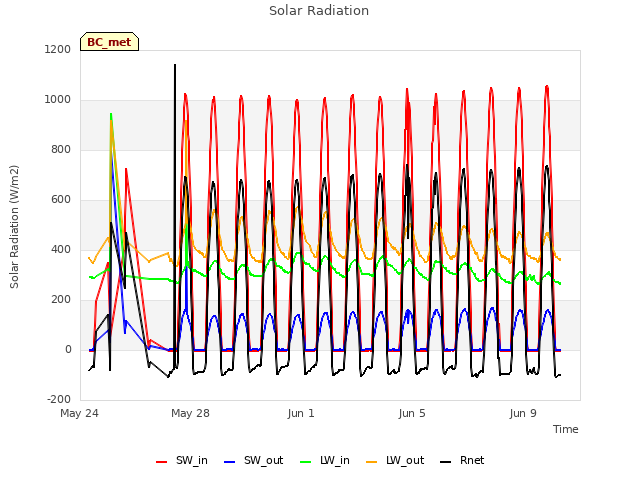Viewport: 640px width, 480px height.
Task: Click the 800 y-axis tick label
Action: point(61,149)
